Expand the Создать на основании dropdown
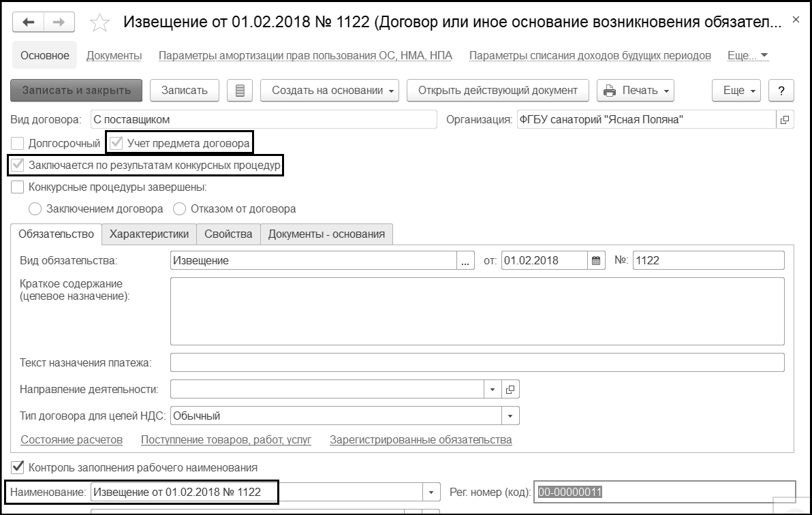812x515 pixels. (x=329, y=91)
